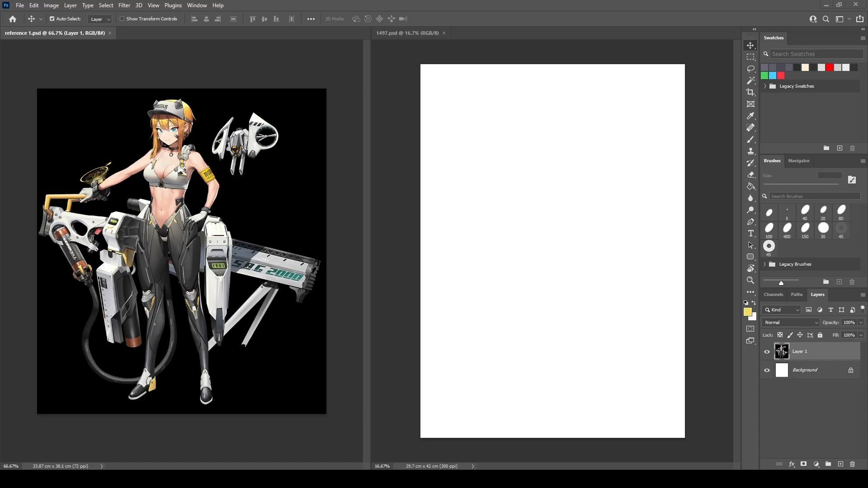Image resolution: width=868 pixels, height=488 pixels.
Task: Select the Hand tool
Action: 750,268
